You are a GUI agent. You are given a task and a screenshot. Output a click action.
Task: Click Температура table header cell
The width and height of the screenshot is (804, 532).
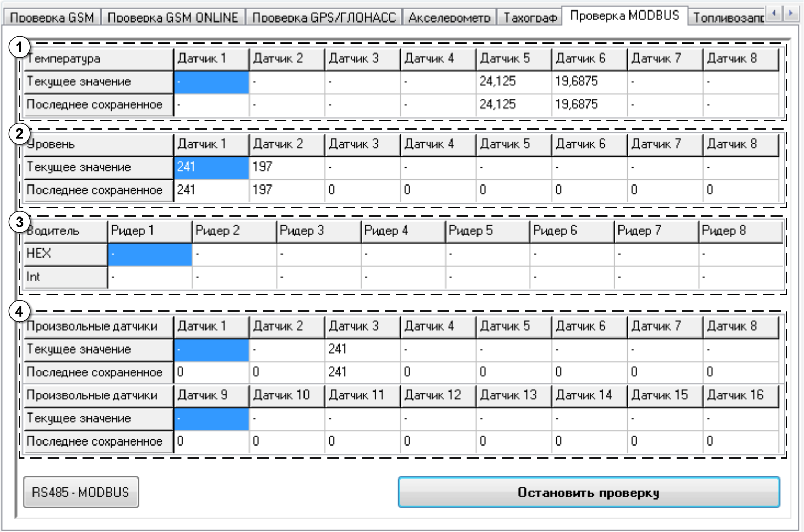[99, 59]
